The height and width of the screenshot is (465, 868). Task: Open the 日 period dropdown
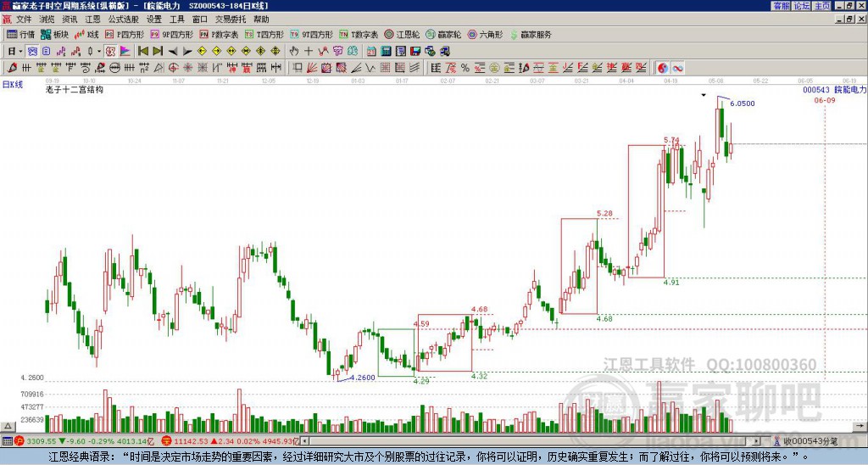15,52
